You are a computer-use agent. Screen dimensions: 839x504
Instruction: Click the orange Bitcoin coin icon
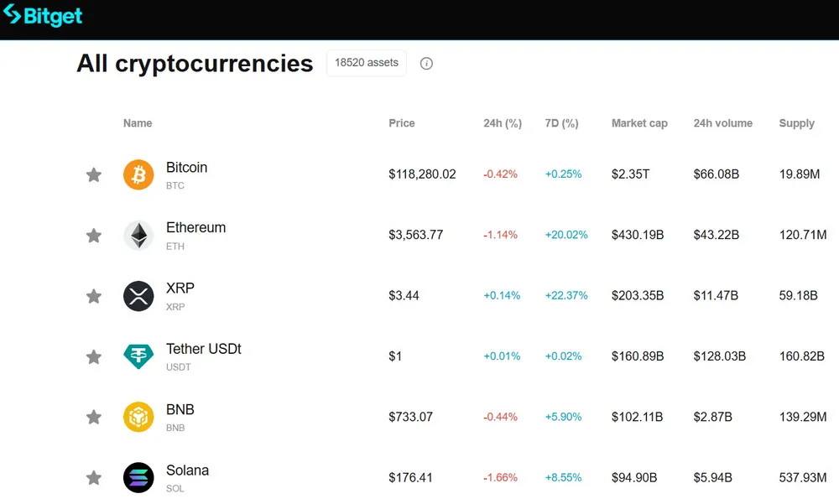138,174
